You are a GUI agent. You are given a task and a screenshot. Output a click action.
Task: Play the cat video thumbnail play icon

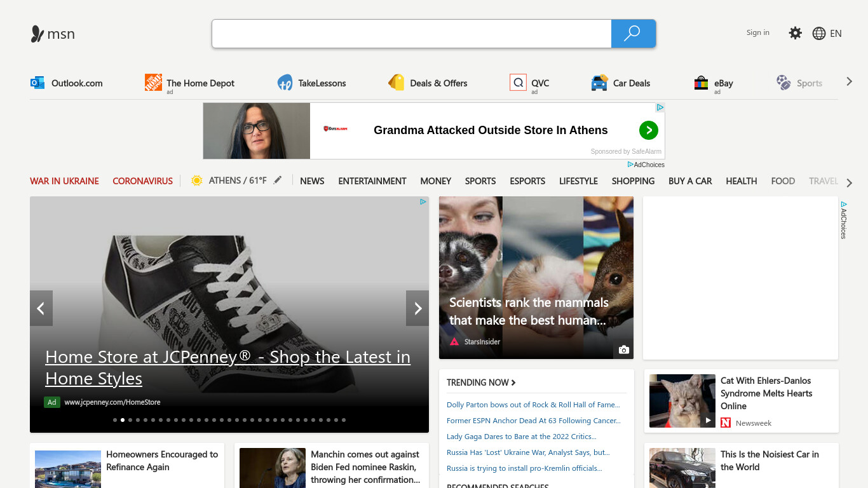(708, 420)
